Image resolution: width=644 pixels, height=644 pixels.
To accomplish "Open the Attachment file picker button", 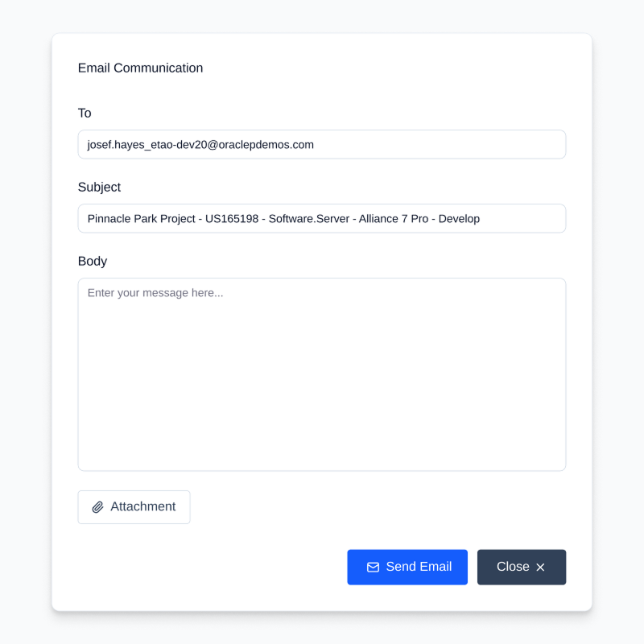I will click(134, 507).
